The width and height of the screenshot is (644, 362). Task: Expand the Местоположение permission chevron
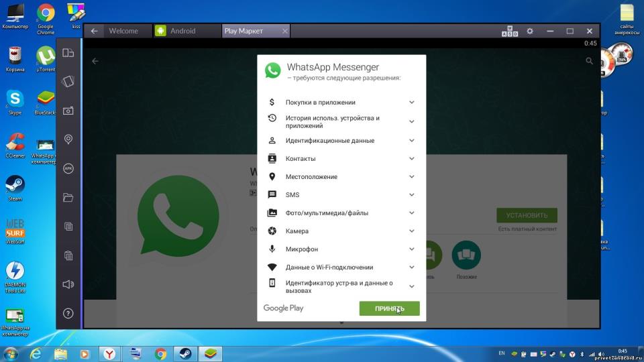coord(411,176)
